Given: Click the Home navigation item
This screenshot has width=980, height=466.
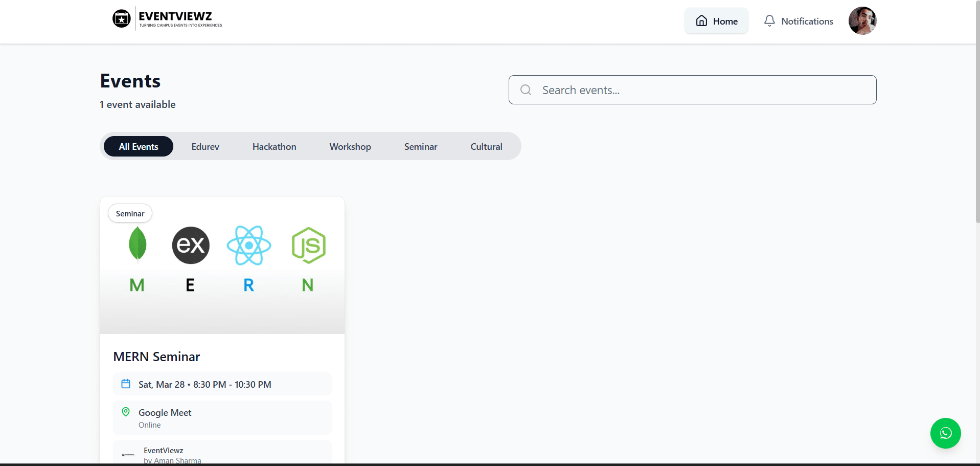Looking at the screenshot, I should pyautogui.click(x=716, y=20).
